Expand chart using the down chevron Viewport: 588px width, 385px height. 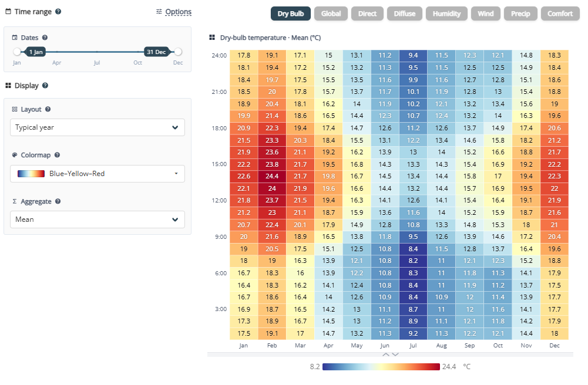click(395, 354)
